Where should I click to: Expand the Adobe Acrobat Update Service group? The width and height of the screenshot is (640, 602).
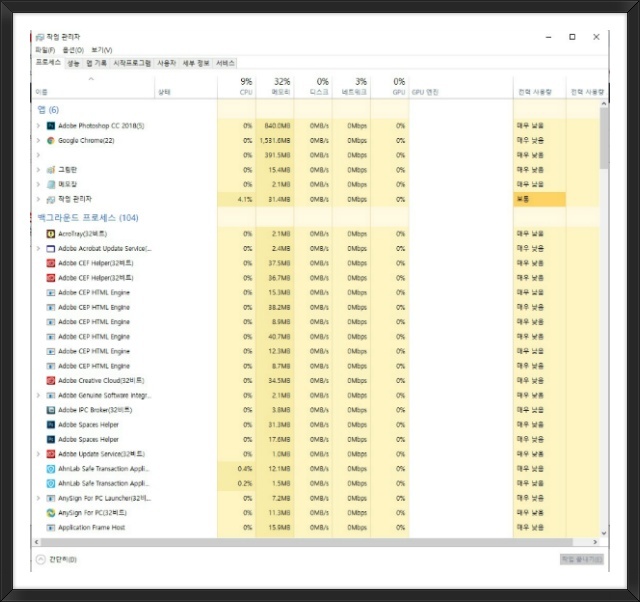38,249
